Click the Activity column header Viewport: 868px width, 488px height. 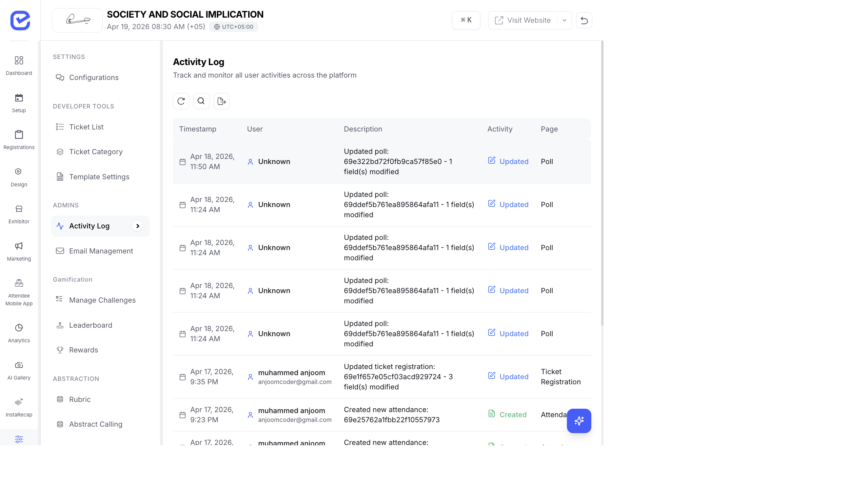[500, 129]
